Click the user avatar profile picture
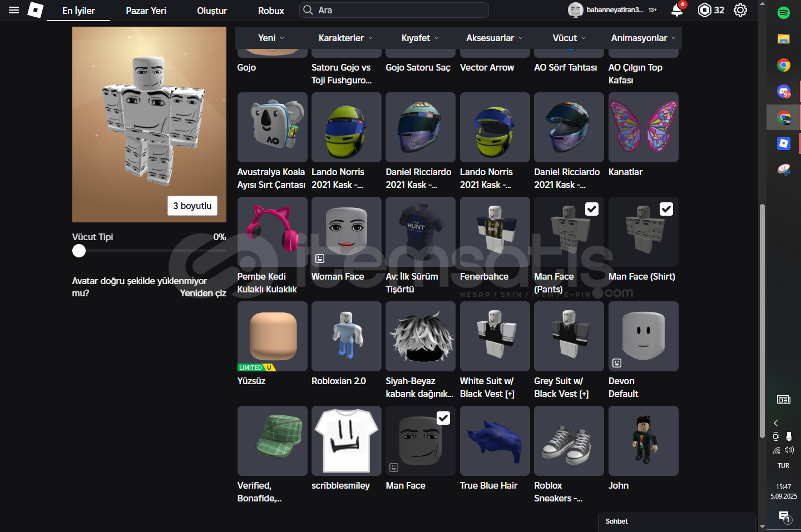801x532 pixels. [x=575, y=10]
